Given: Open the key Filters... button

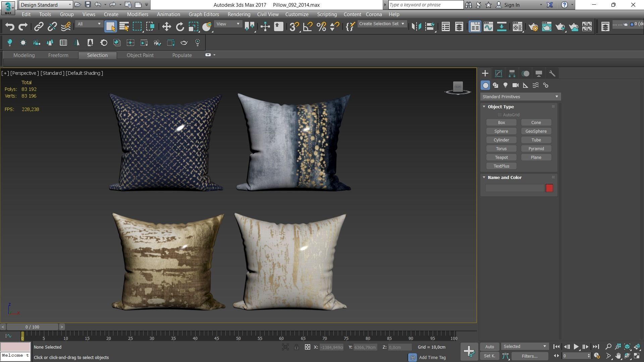Looking at the screenshot, I should (x=529, y=356).
